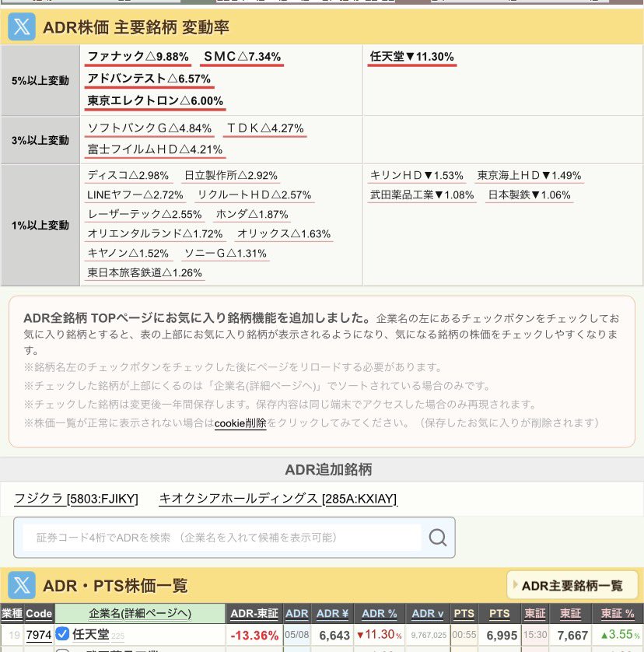Open code 7974 link in table
The width and height of the screenshot is (644, 652).
(39, 635)
